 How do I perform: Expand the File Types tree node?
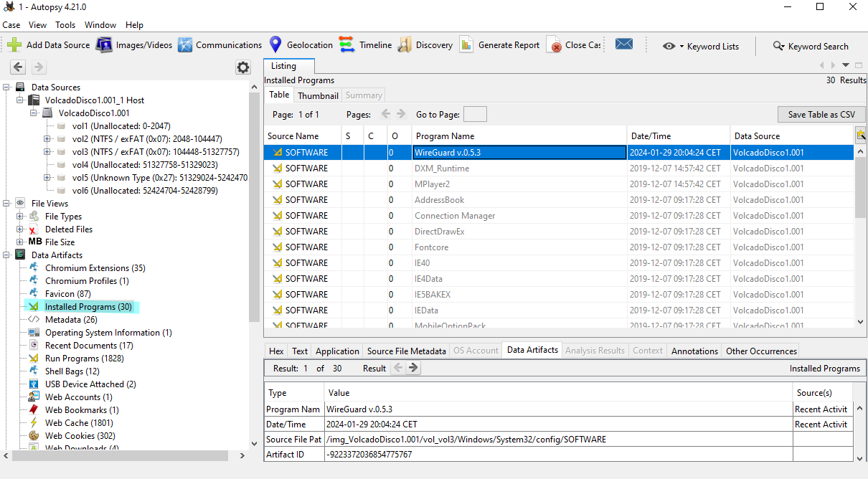(x=20, y=217)
